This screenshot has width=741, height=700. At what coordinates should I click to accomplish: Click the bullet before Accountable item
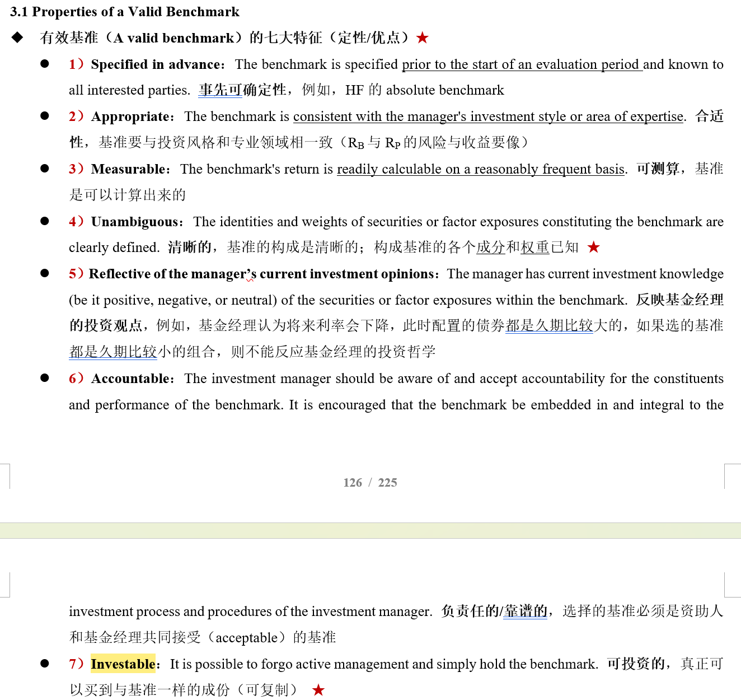click(45, 378)
